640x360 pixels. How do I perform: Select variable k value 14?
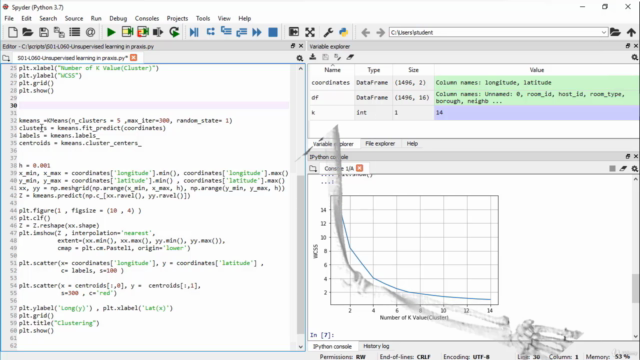coord(537,113)
